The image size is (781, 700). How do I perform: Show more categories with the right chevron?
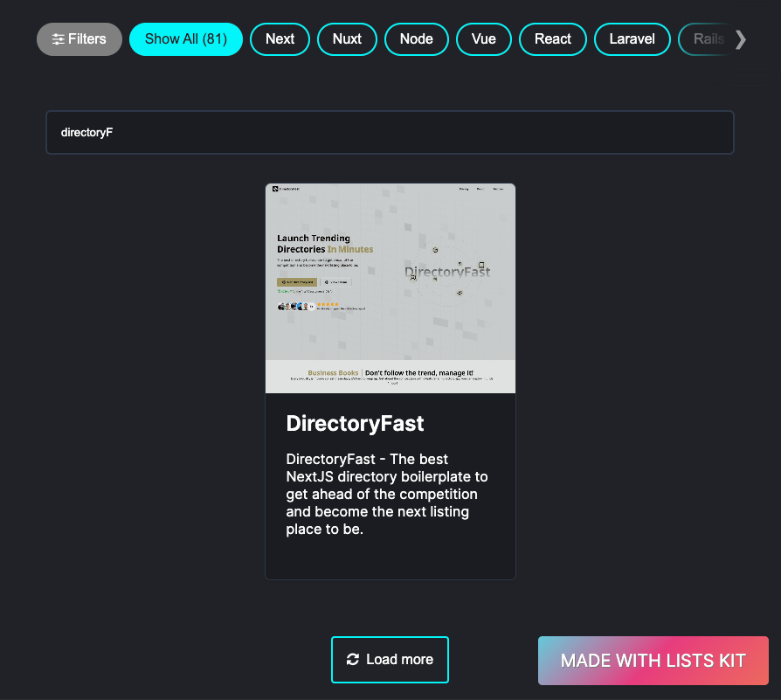(741, 39)
